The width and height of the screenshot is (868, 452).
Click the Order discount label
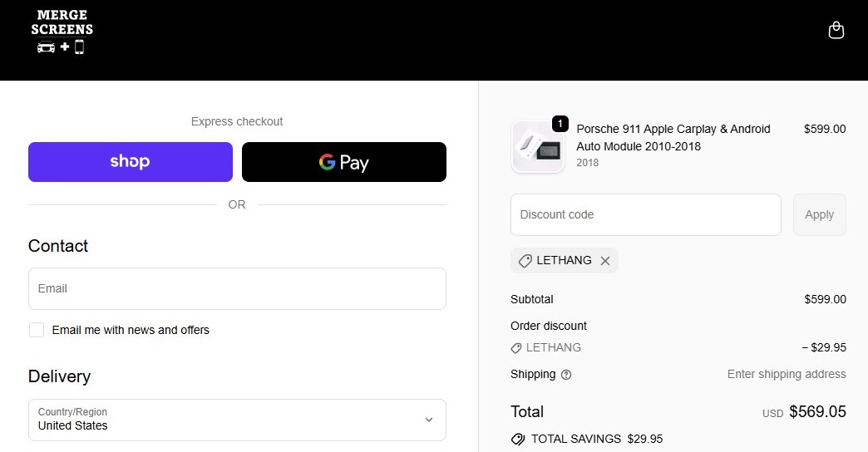549,326
